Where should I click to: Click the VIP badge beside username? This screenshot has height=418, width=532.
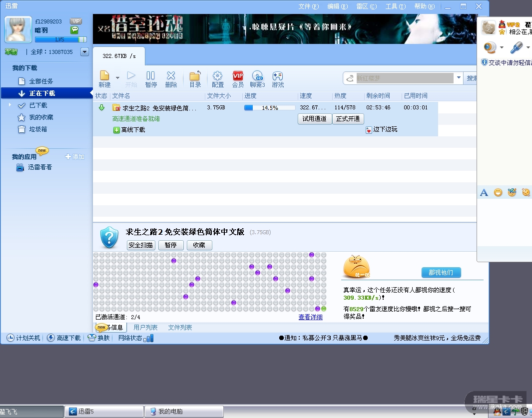pos(76,21)
